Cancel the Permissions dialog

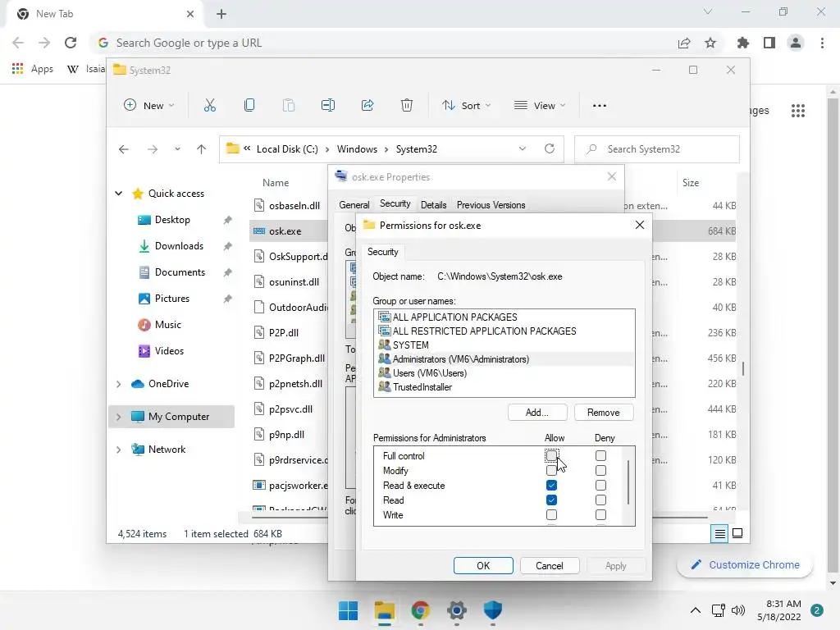(550, 566)
